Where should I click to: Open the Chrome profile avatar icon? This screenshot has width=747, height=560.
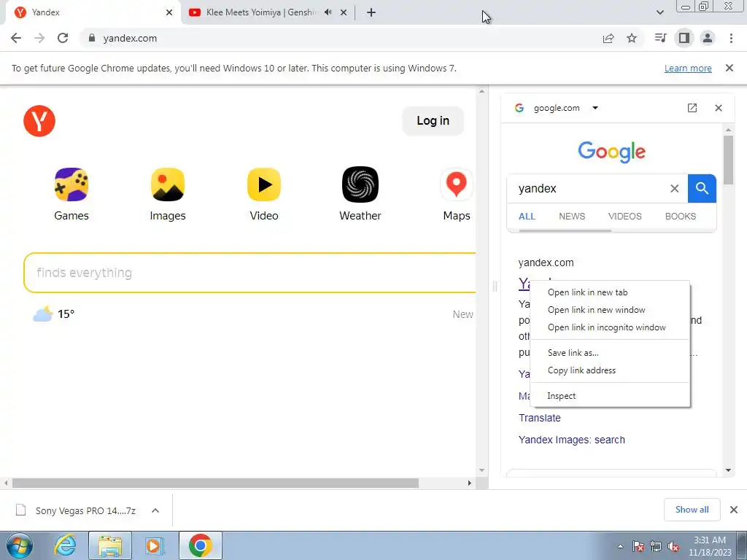pyautogui.click(x=708, y=38)
